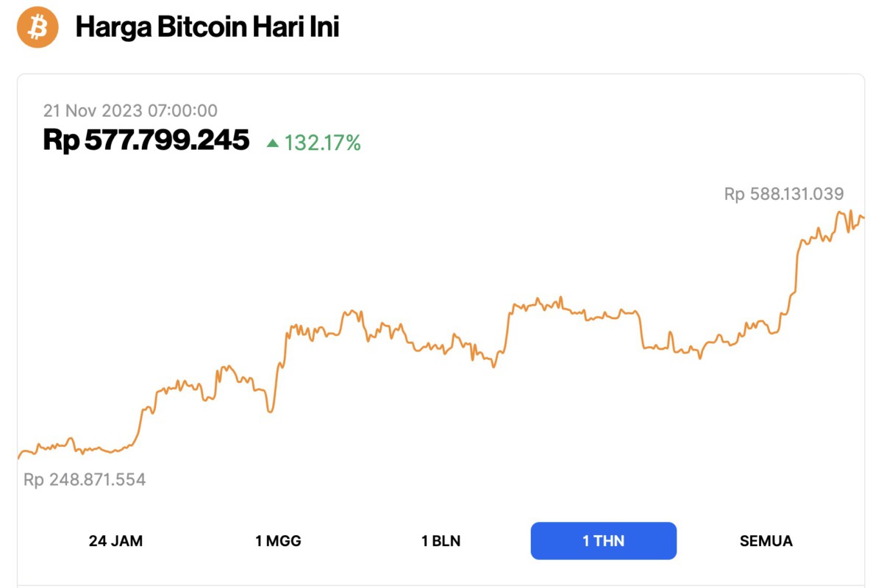
Task: Open the 1 BLN chart period
Action: pos(442,540)
